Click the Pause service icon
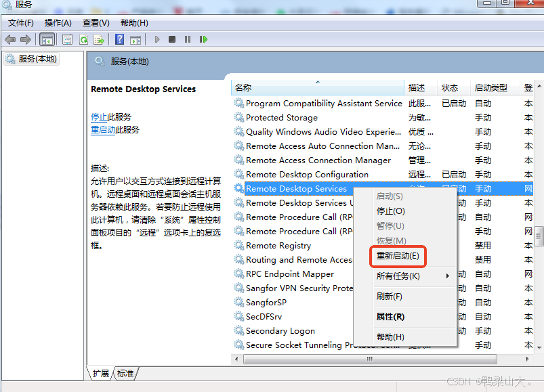Image resolution: width=544 pixels, height=392 pixels. click(188, 39)
